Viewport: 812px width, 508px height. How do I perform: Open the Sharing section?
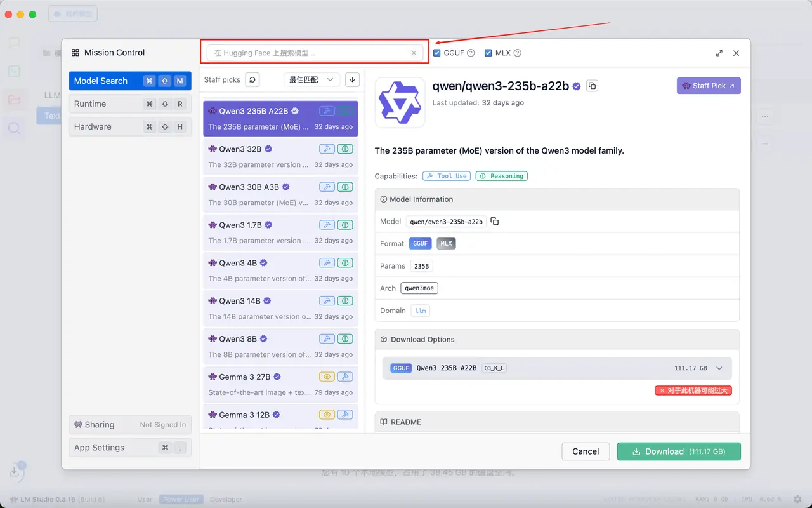(130, 425)
